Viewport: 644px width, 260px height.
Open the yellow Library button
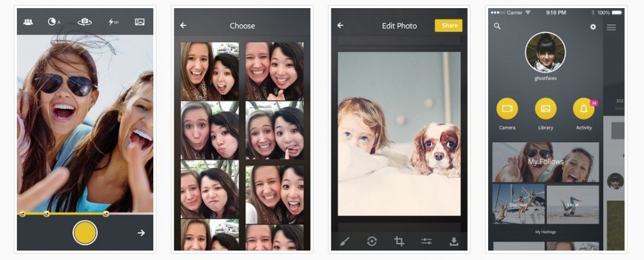click(x=546, y=109)
